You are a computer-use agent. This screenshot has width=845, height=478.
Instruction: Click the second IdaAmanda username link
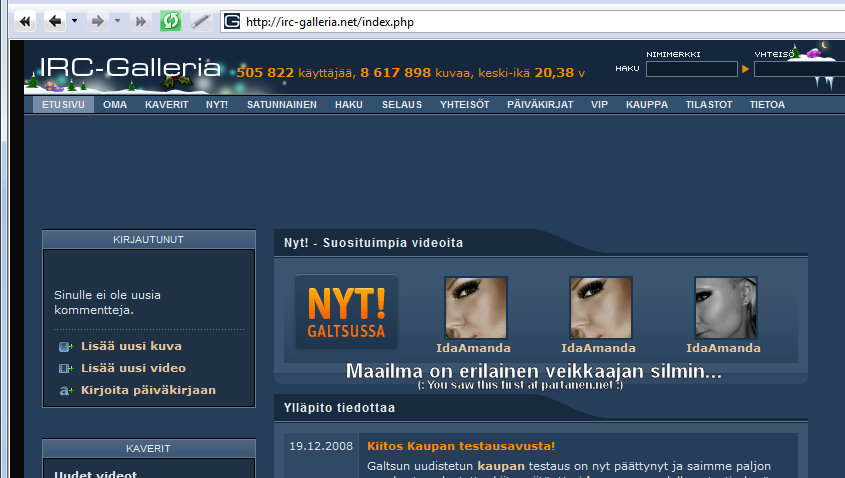[x=599, y=348]
